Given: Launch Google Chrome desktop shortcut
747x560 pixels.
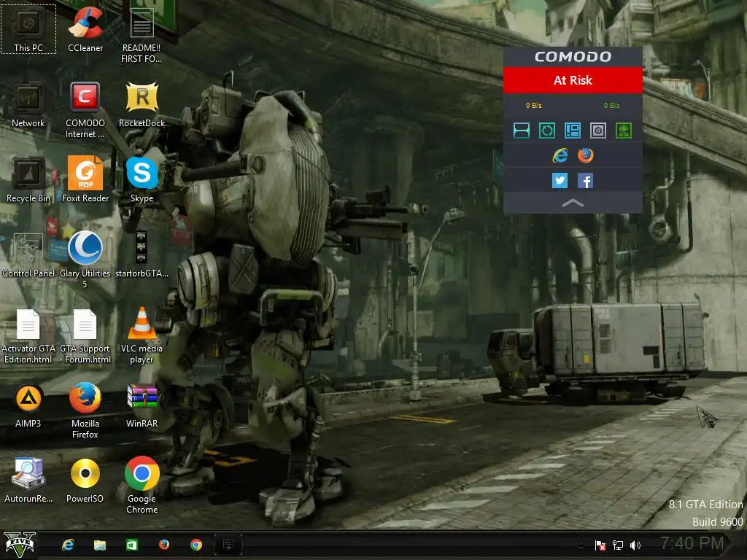Looking at the screenshot, I should coord(142,486).
